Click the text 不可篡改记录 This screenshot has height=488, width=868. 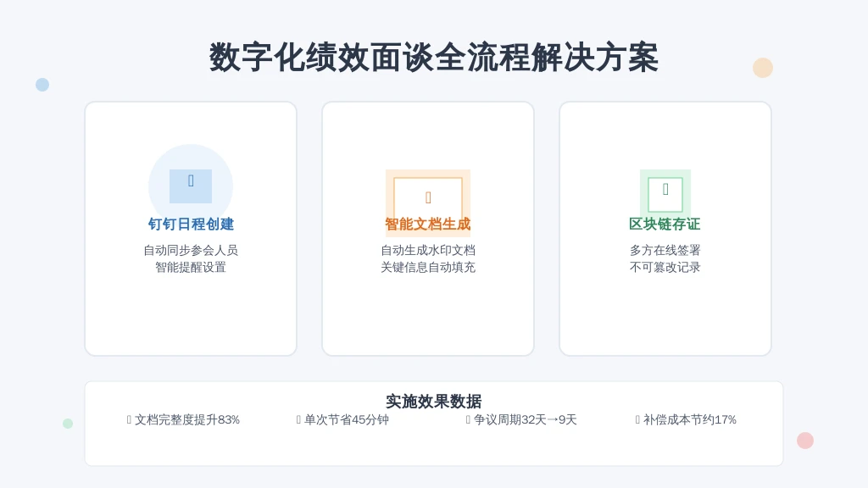click(x=665, y=267)
